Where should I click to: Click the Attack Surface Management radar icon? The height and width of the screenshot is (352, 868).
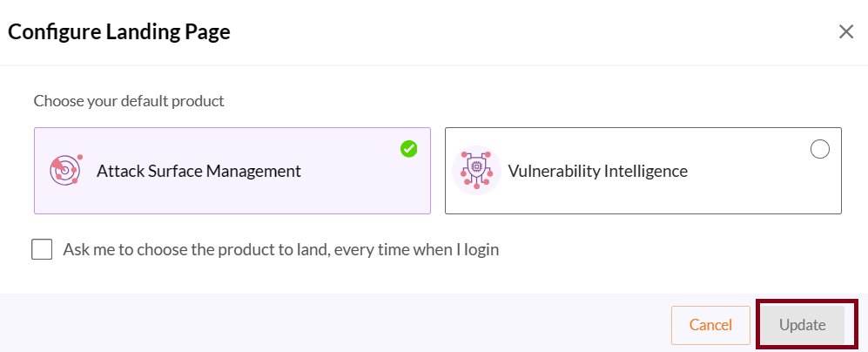click(x=66, y=170)
